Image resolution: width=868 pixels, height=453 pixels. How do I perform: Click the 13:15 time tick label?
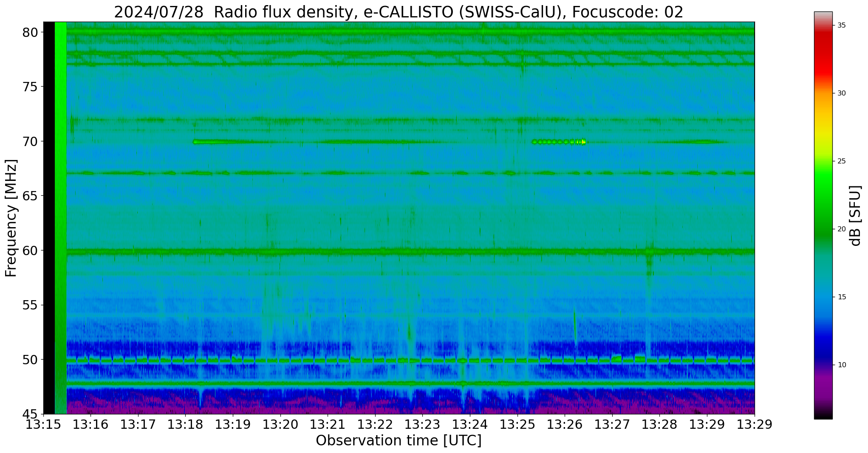tap(43, 425)
